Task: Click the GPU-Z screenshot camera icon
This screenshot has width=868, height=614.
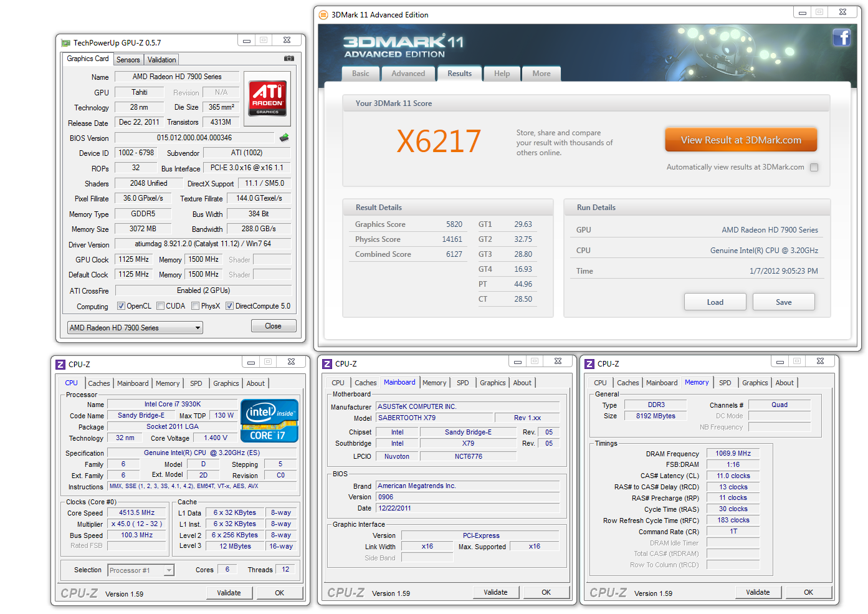Action: [289, 59]
